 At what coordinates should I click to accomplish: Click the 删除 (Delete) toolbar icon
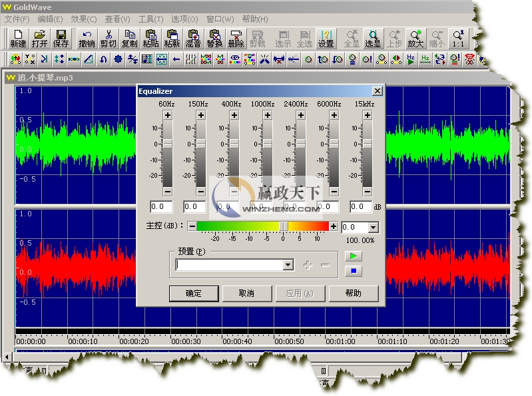[236, 39]
